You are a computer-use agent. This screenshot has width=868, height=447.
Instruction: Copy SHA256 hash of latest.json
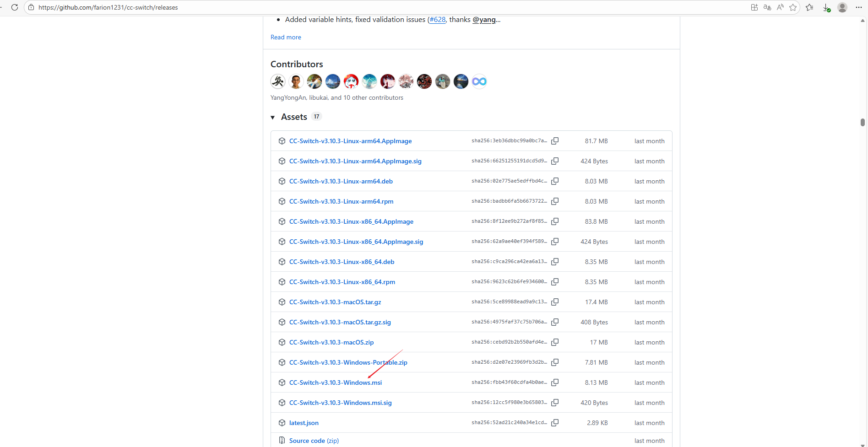[x=555, y=423]
